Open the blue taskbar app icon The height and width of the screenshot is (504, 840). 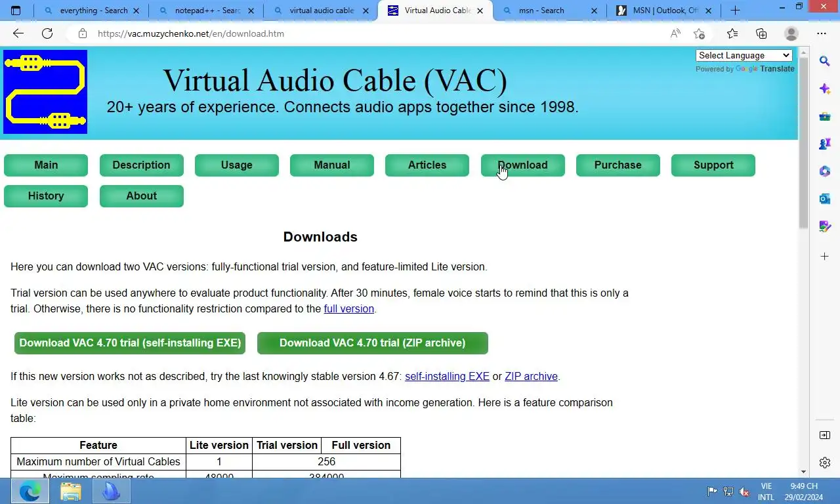click(112, 491)
